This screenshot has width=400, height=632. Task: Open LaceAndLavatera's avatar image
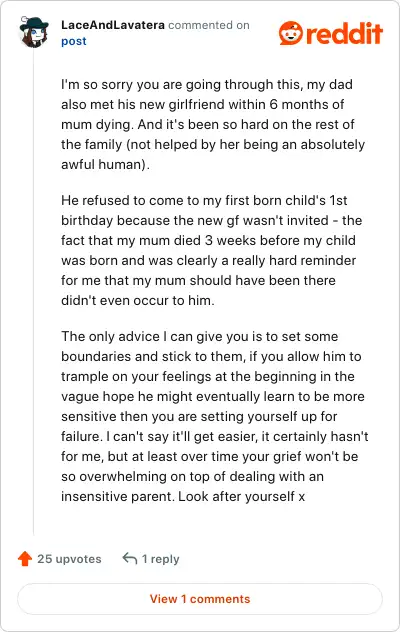34,32
